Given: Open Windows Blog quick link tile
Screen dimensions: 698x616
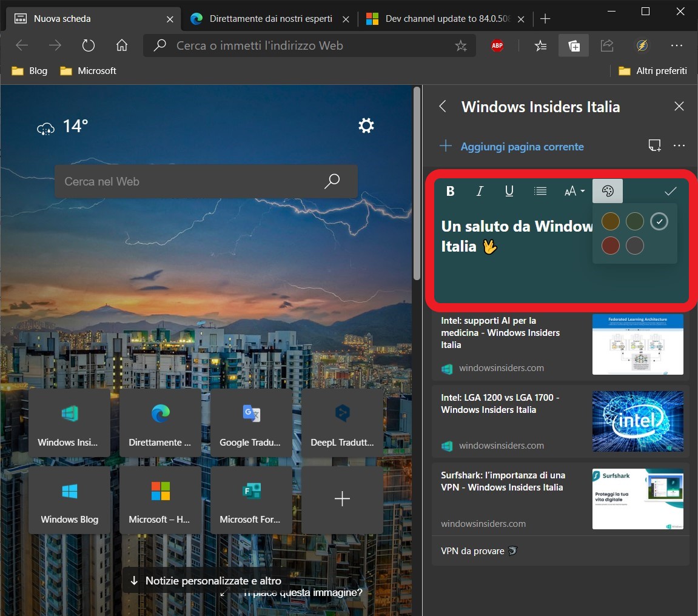Looking at the screenshot, I should 69,500.
